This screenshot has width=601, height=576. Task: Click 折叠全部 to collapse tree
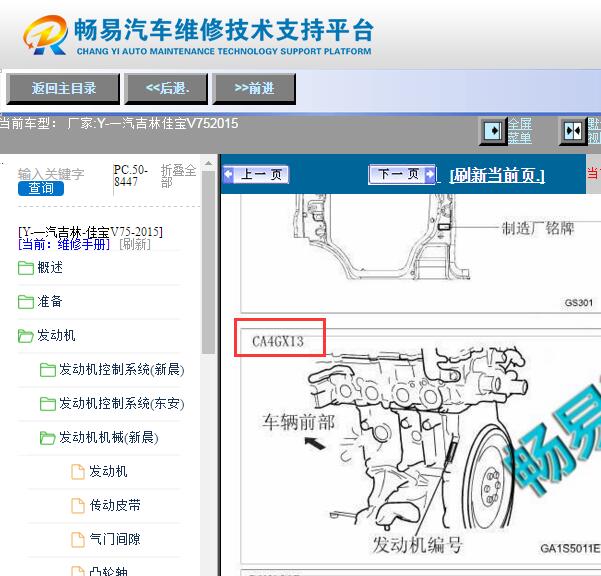point(178,176)
